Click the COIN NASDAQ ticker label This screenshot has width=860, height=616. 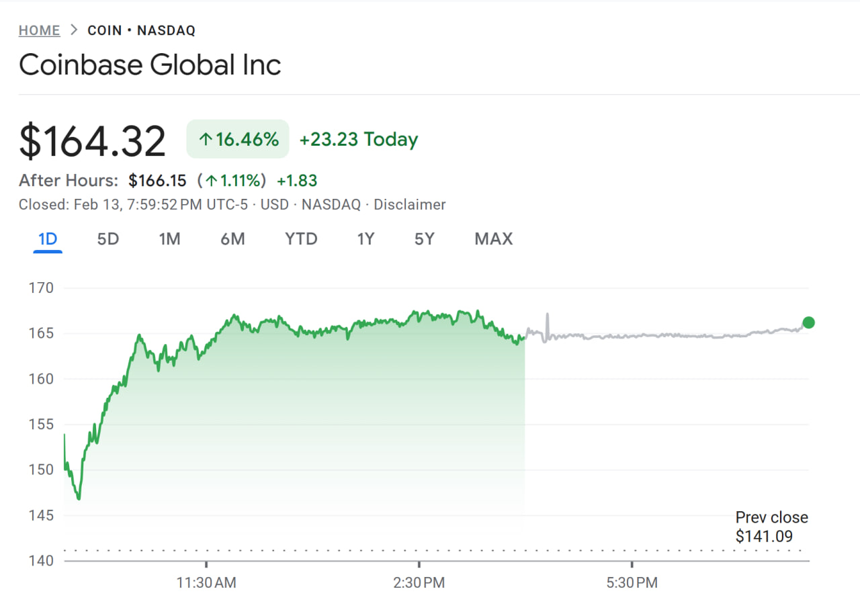click(141, 30)
